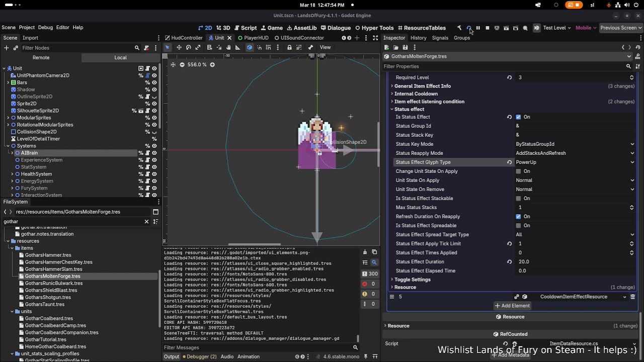Activate the Pan mode hand tool
644x362 pixels.
pos(228,47)
